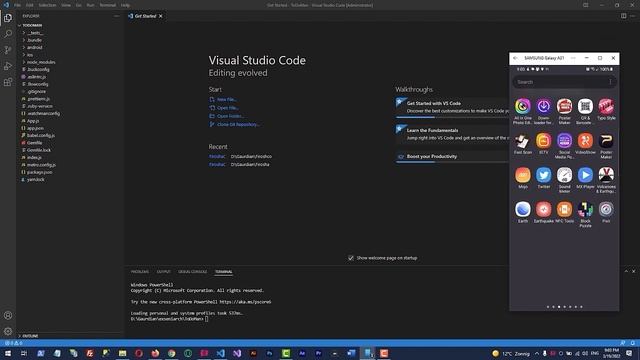Open the Earthquake app on phone screen
Image resolution: width=640 pixels, height=360 pixels.
click(x=543, y=212)
